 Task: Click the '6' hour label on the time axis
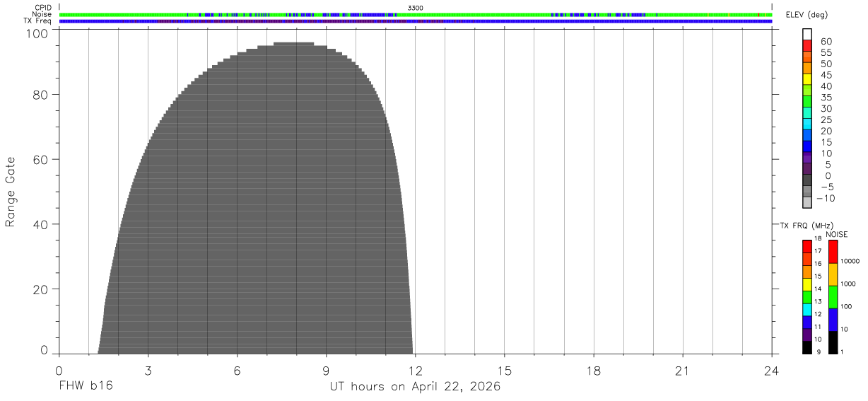(x=237, y=371)
